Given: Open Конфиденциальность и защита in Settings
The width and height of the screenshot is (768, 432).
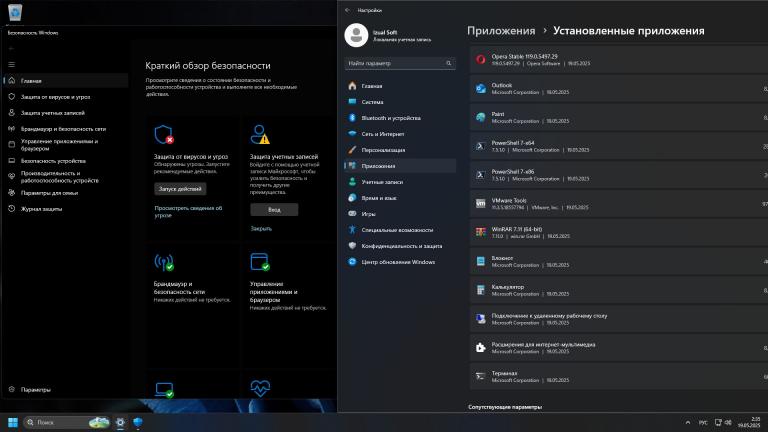Looking at the screenshot, I should click(400, 246).
